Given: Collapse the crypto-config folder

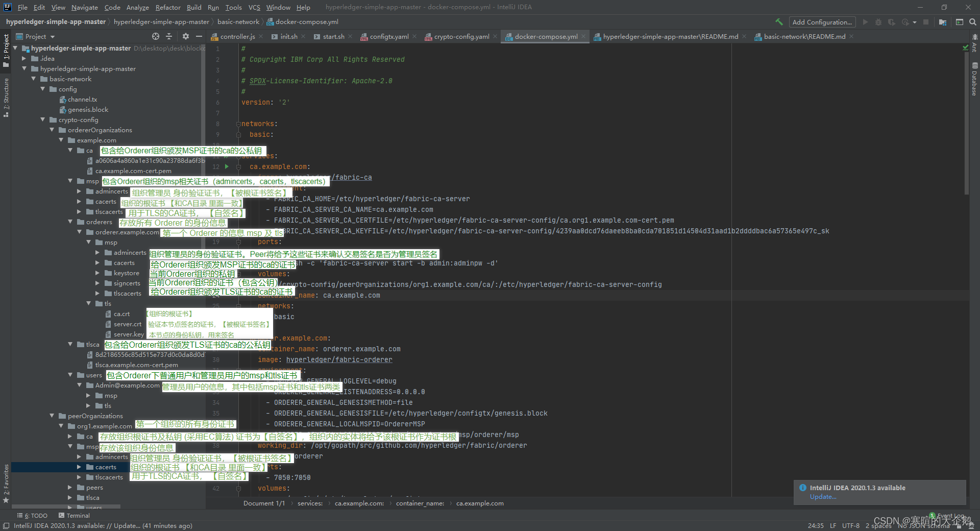Looking at the screenshot, I should pos(42,119).
